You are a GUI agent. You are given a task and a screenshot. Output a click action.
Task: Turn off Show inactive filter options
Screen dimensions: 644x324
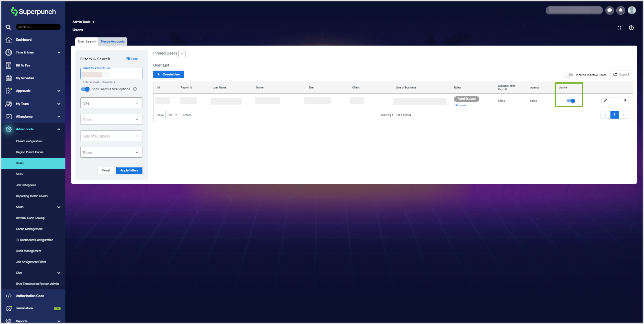coord(85,89)
